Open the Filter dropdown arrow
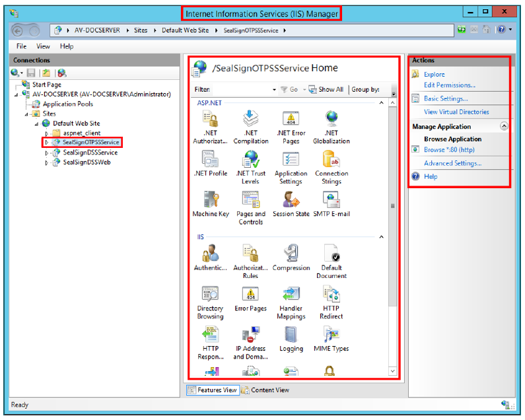The width and height of the screenshot is (525, 420). point(274,90)
